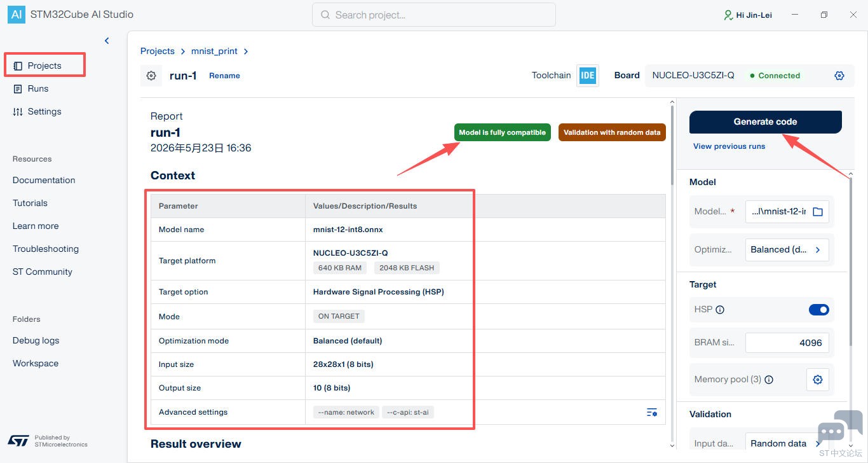Click the ON TARGET mode tag
The image size is (868, 463).
tap(339, 316)
